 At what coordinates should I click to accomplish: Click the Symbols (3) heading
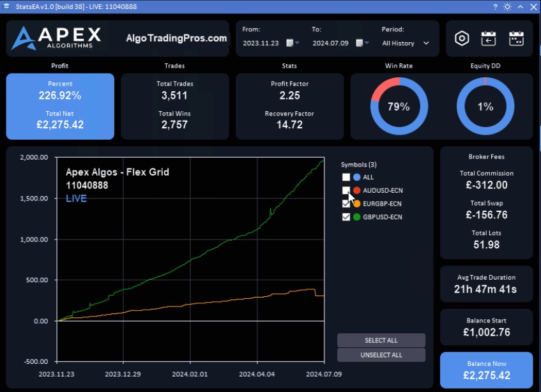[x=359, y=165]
